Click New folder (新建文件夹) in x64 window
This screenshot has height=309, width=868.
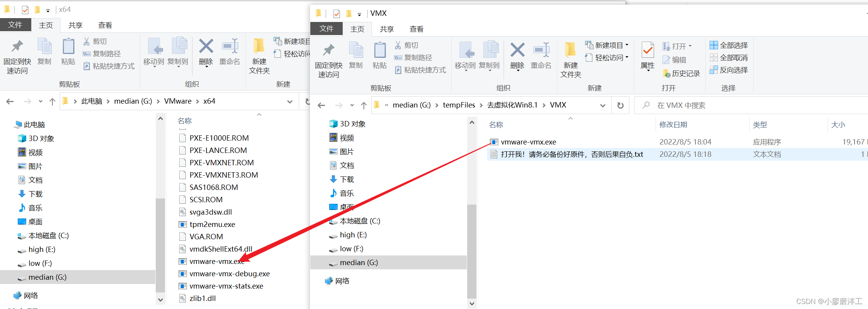tap(259, 57)
